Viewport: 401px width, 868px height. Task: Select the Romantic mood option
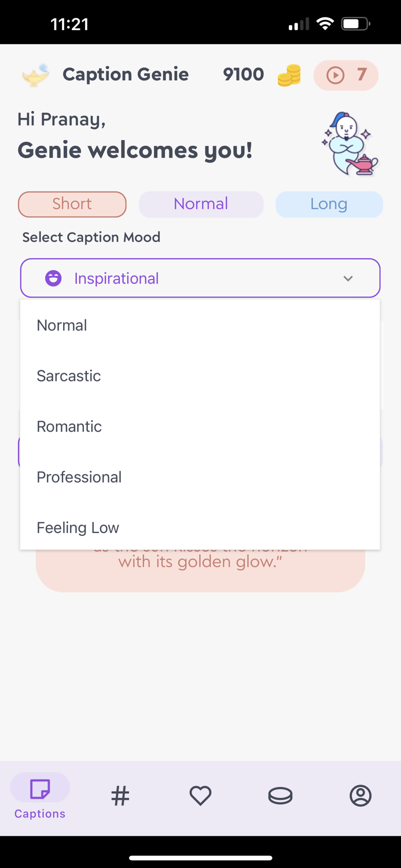pyautogui.click(x=69, y=426)
